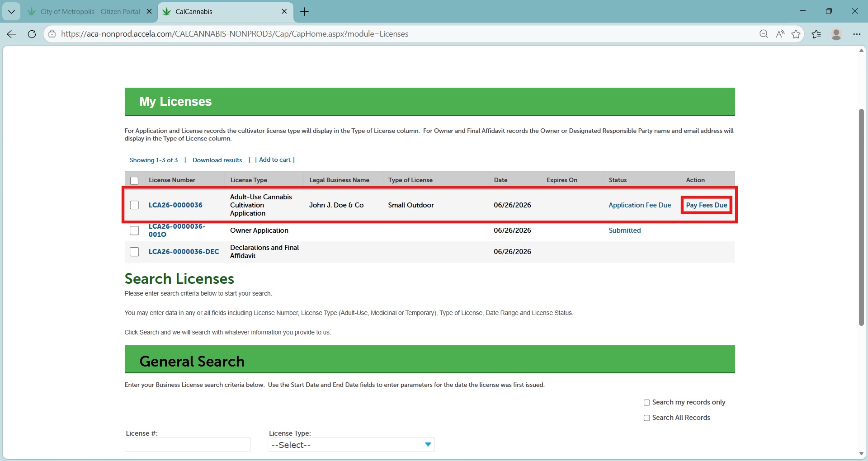Add this page to favorites
Viewport: 868px width, 461px height.
[796, 34]
